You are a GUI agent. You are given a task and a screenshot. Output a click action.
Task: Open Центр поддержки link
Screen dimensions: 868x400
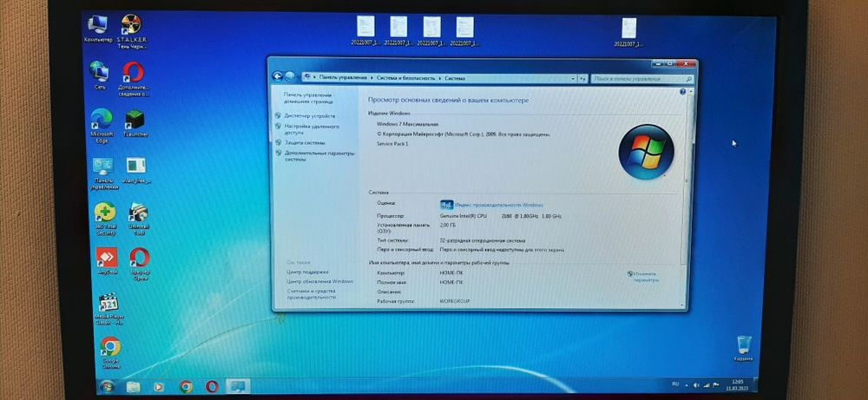pyautogui.click(x=308, y=272)
